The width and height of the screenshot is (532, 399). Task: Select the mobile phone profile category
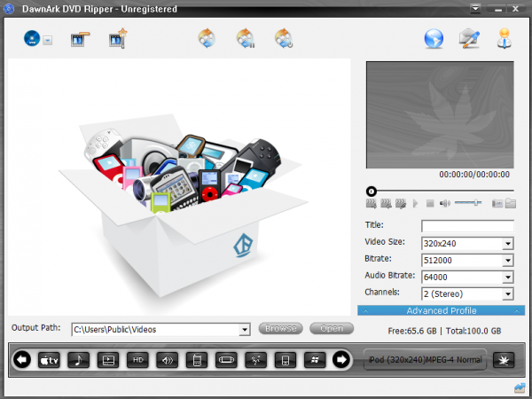point(197,360)
